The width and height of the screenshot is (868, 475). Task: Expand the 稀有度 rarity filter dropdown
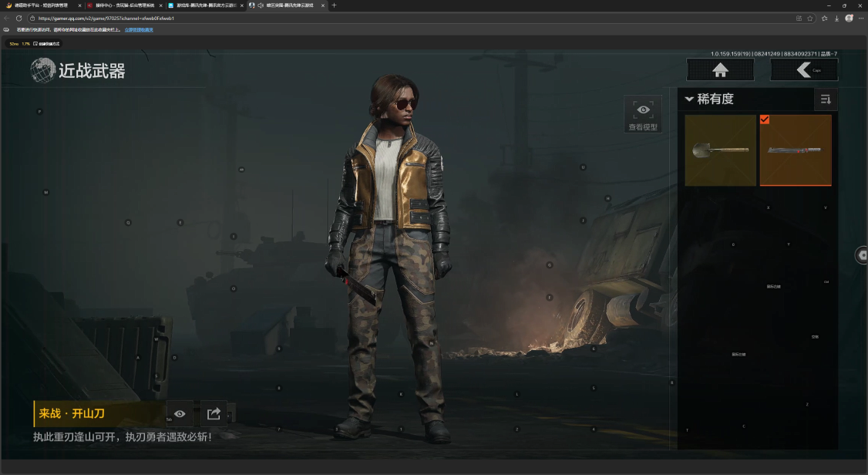[x=710, y=99]
